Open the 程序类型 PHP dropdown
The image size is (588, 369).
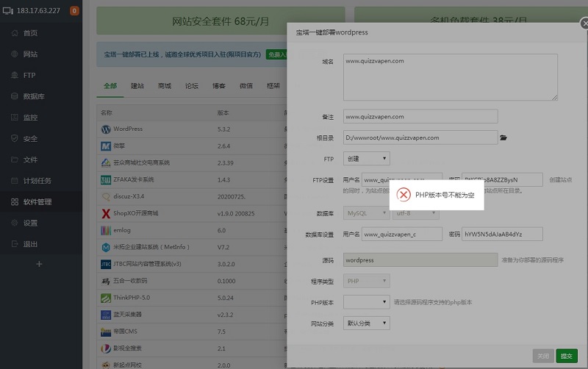point(366,281)
